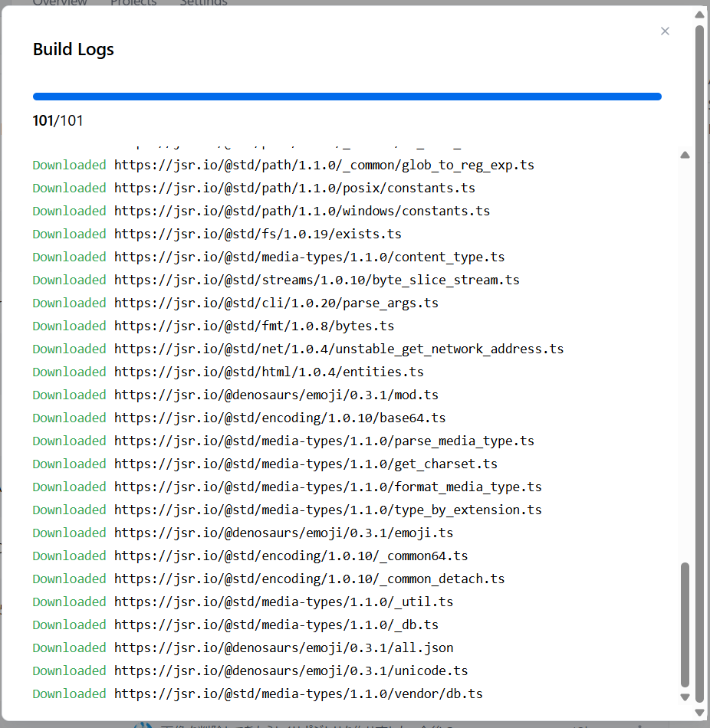This screenshot has height=728, width=710.
Task: Click the 101/101 progress counter
Action: 58,120
